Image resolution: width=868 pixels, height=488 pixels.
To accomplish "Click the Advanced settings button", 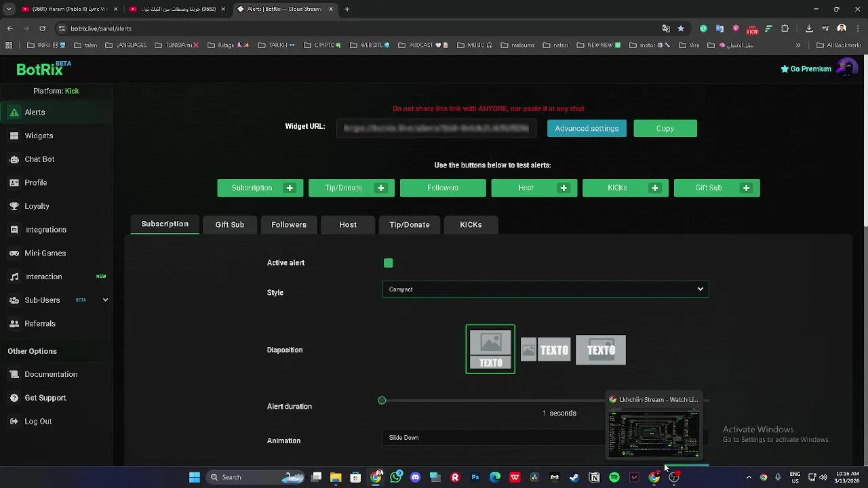I will click(x=587, y=129).
